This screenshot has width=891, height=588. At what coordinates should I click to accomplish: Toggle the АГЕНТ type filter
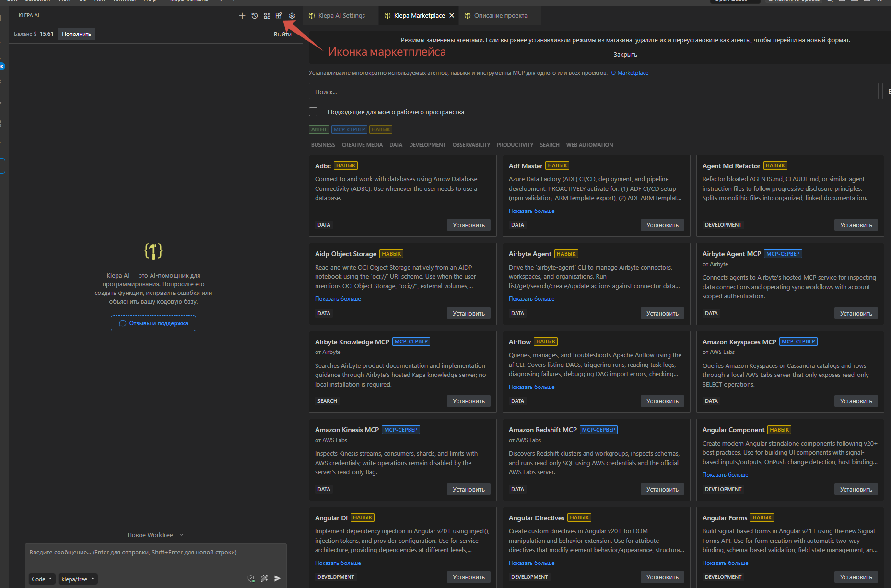(319, 129)
